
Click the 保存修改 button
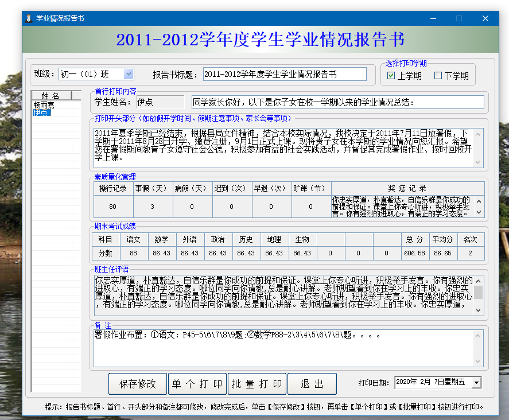click(138, 384)
